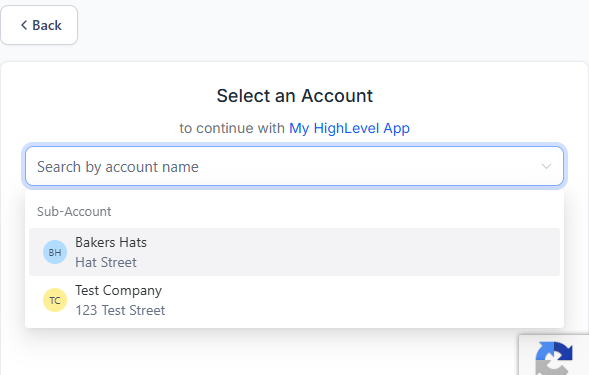This screenshot has height=375, width=589.
Task: Click the Hat Street address text
Action: point(106,262)
